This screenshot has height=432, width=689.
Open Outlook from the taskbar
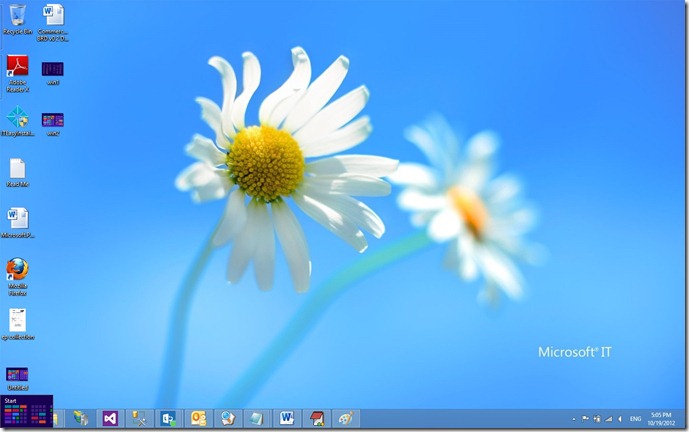(x=198, y=418)
